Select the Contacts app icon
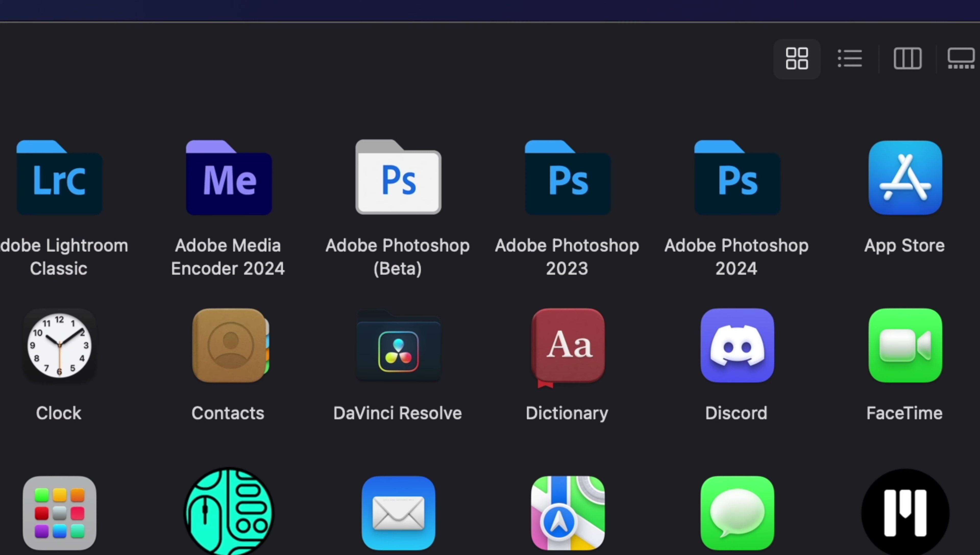The image size is (980, 555). [x=231, y=345]
